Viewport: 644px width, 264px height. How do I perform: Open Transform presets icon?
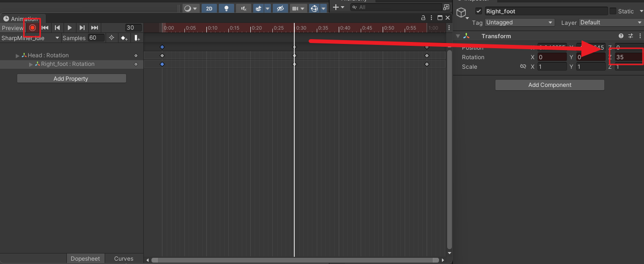click(631, 36)
